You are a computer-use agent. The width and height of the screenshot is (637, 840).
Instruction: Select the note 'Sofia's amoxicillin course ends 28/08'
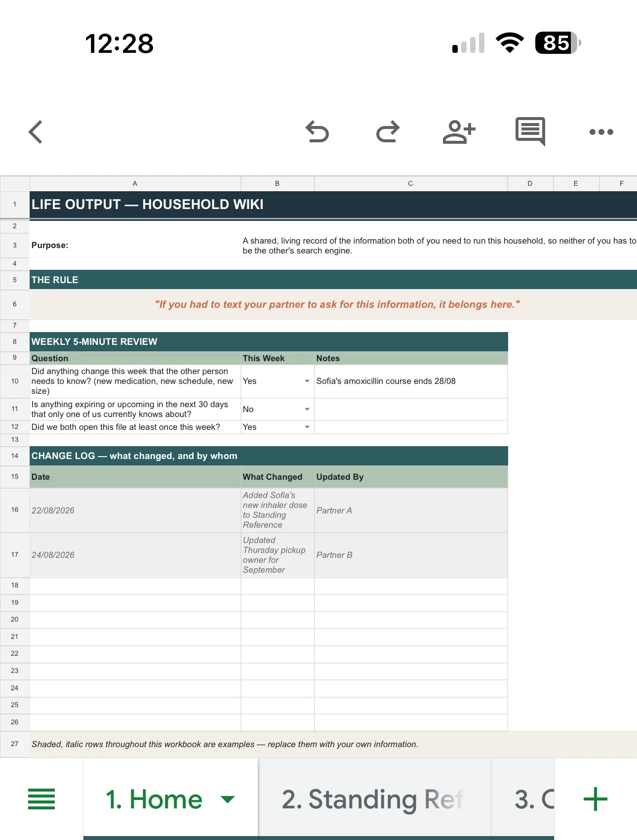point(411,381)
